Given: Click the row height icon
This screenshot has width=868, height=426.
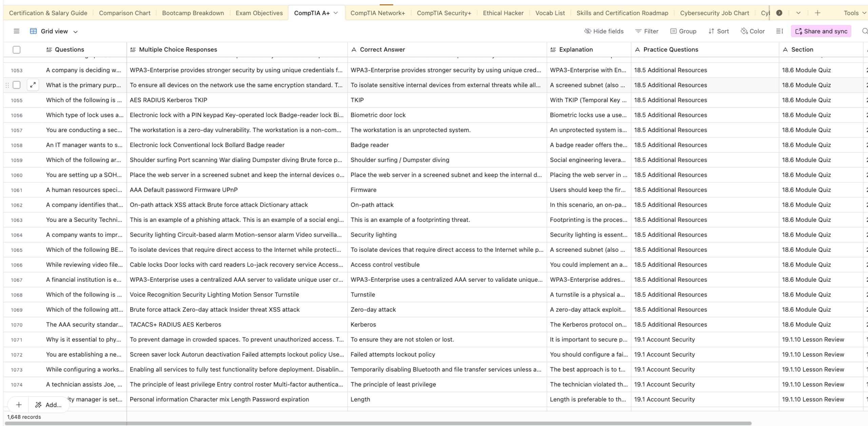Looking at the screenshot, I should pyautogui.click(x=780, y=31).
